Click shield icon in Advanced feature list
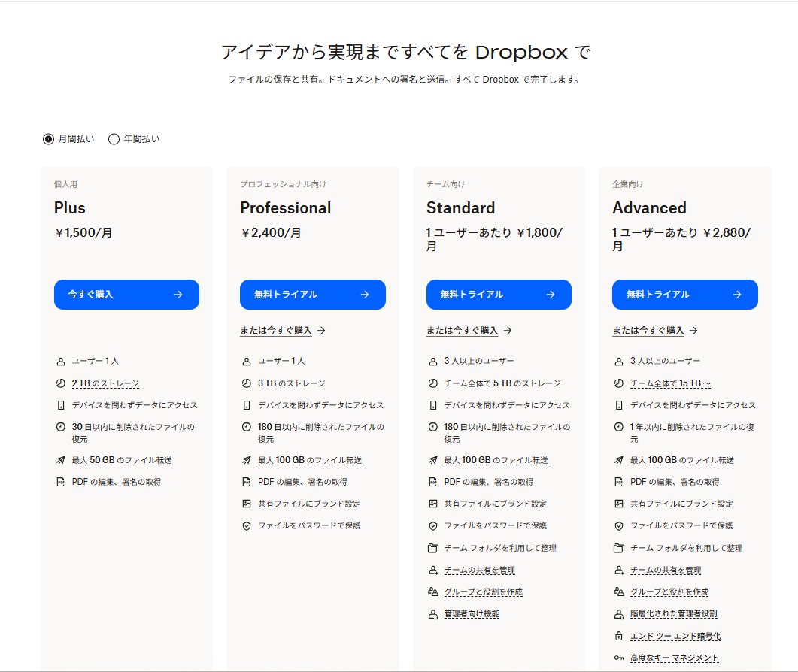The image size is (798, 672). point(619,526)
